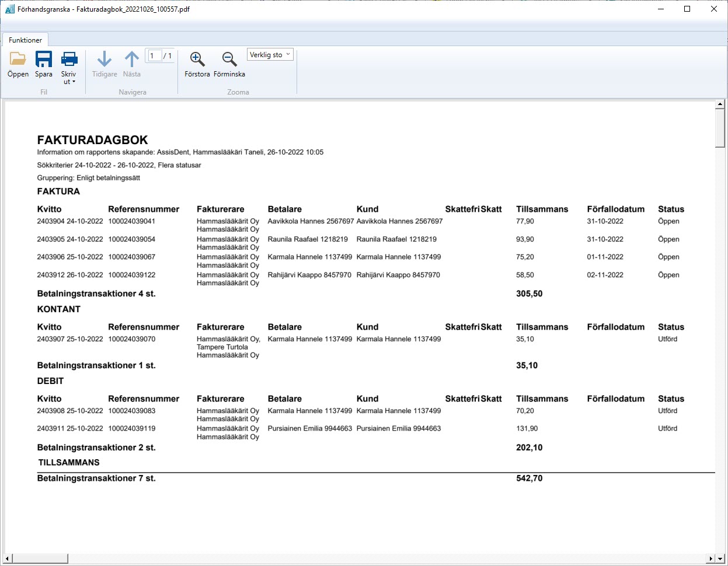Open the Verklig sto zoom dropdown
This screenshot has width=728, height=566.
(270, 55)
